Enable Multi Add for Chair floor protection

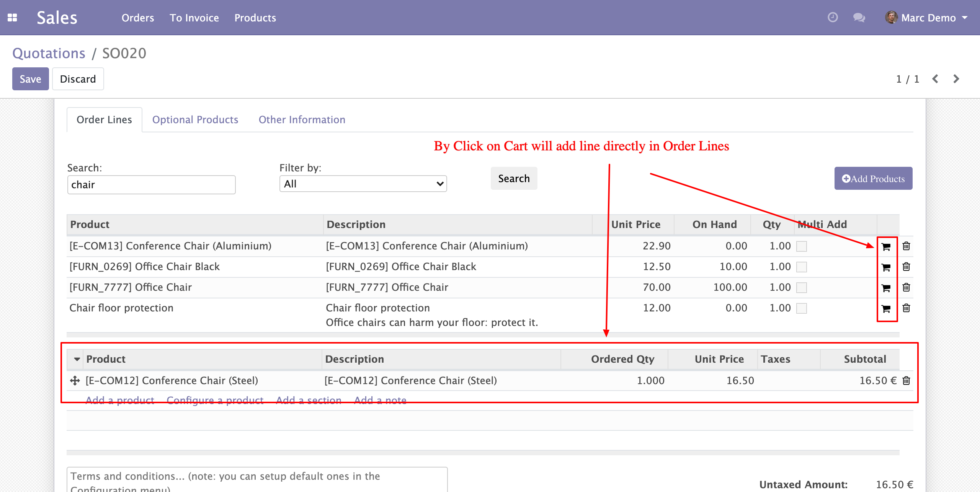[x=801, y=308]
